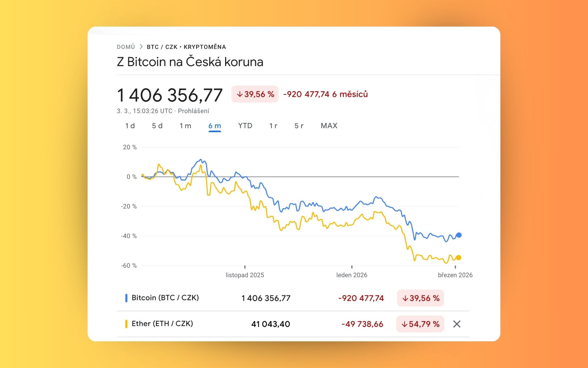Click Ether's 54,79 % decrease badge
This screenshot has width=588, height=368.
pyautogui.click(x=420, y=324)
